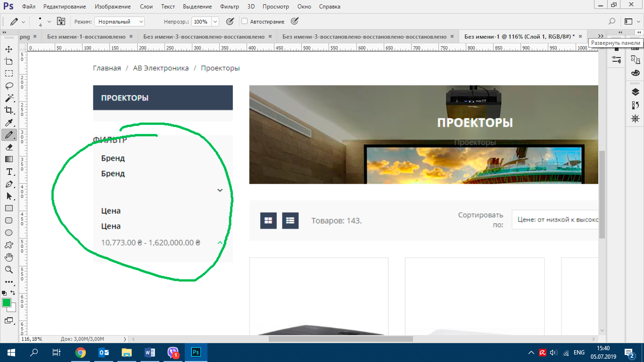Open the History panel icon
The height and width of the screenshot is (362, 644).
tap(636, 105)
